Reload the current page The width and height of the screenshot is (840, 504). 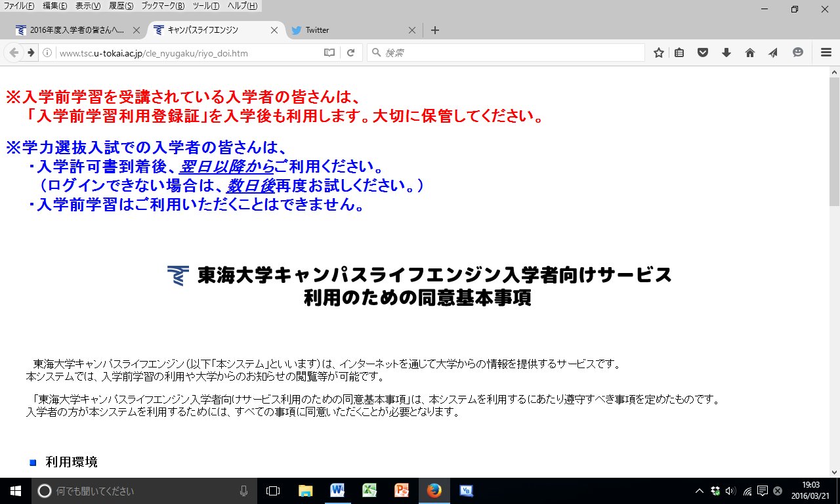(x=351, y=52)
